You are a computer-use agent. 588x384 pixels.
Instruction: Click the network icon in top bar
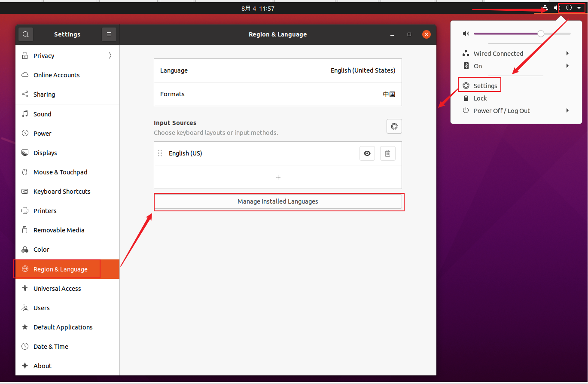pyautogui.click(x=545, y=8)
